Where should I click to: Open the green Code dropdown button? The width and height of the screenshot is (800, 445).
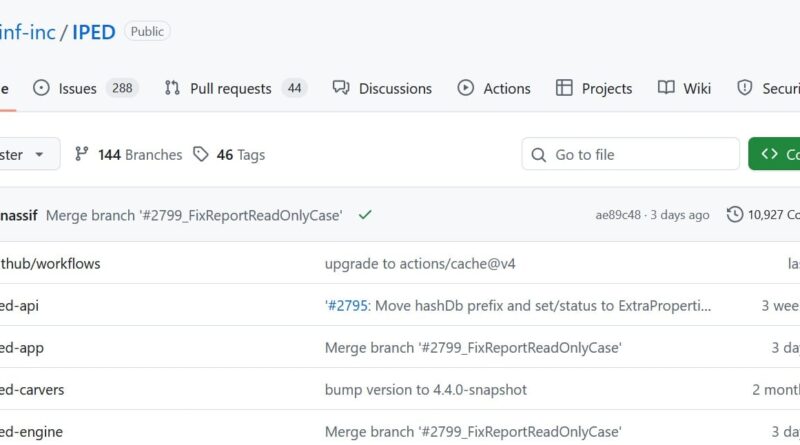point(775,154)
